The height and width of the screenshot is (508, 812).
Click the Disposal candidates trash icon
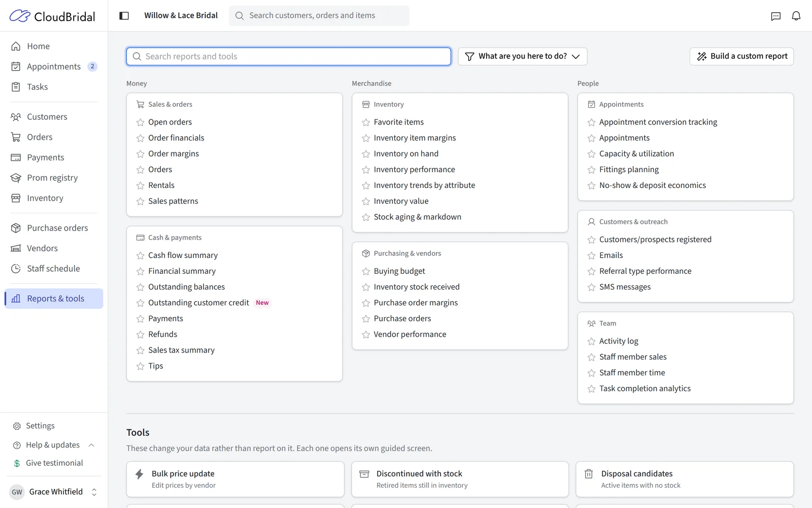pos(589,474)
